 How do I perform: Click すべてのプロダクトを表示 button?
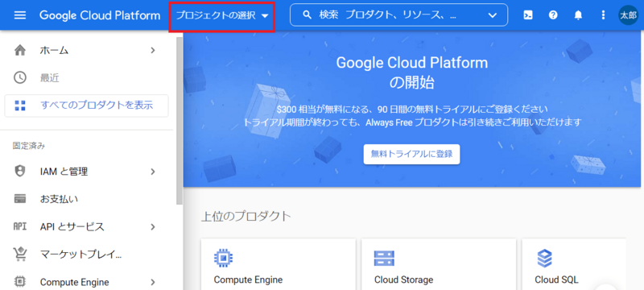click(x=86, y=106)
